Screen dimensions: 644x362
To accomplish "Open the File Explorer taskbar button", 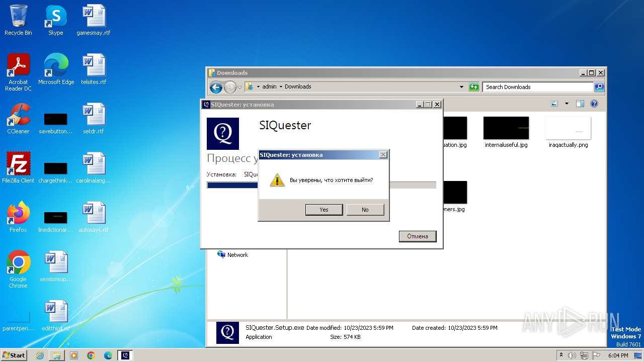I will click(57, 355).
